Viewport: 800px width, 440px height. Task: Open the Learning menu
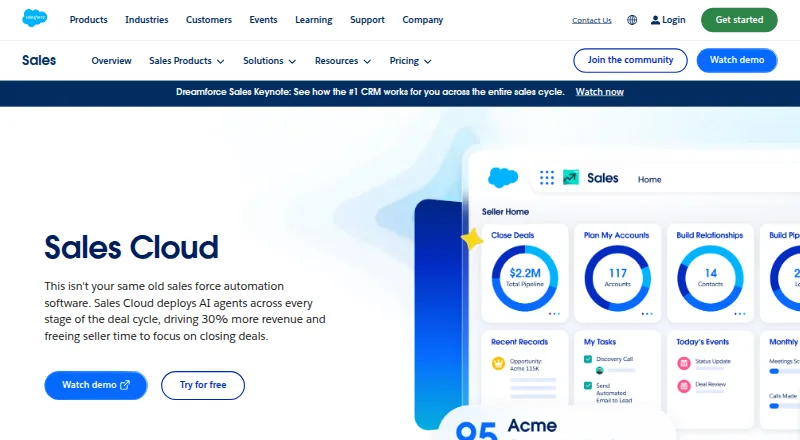[x=313, y=20]
